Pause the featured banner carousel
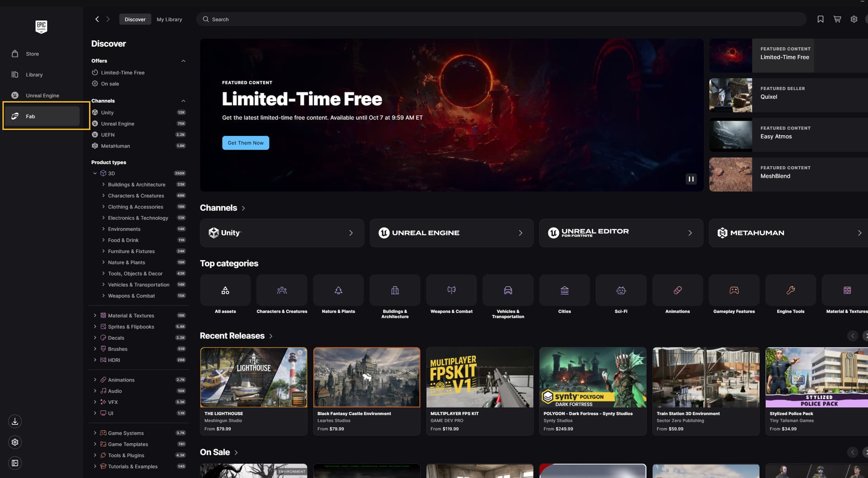This screenshot has height=478, width=868. coord(691,179)
